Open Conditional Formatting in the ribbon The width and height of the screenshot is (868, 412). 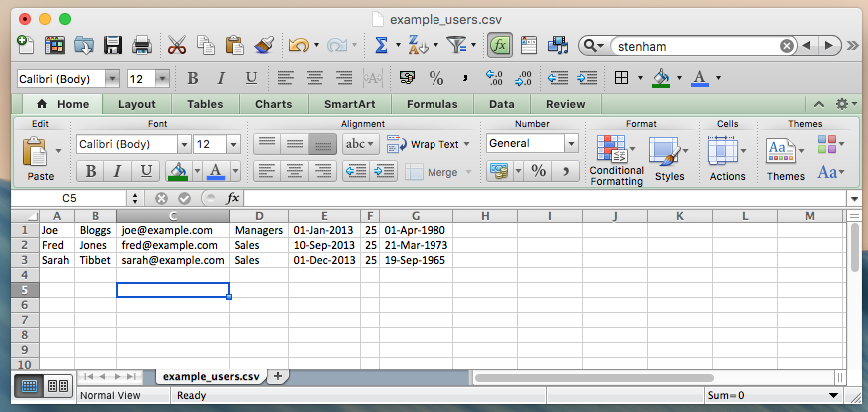[616, 157]
